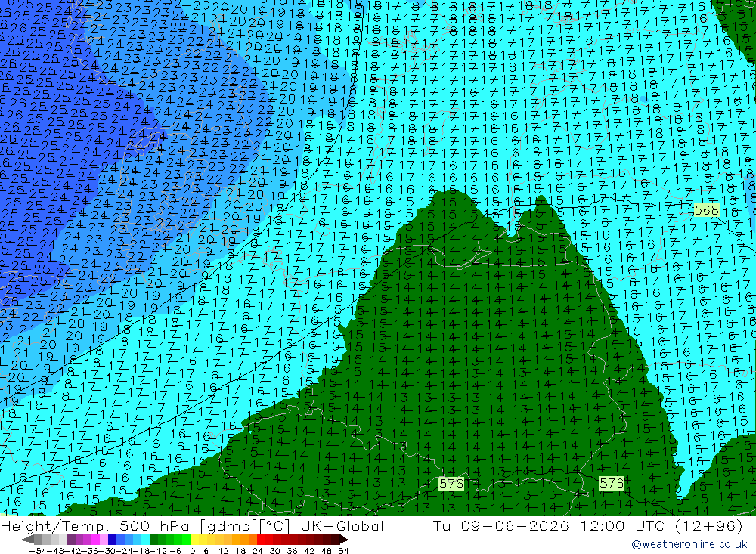This screenshot has width=756, height=554.
Task: Click the 'UK-Global' model name text
Action: (342, 525)
